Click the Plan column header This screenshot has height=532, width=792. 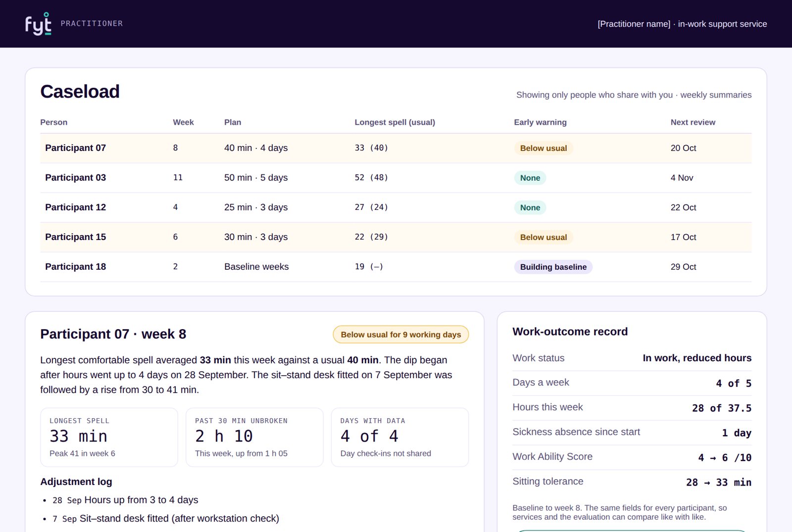click(x=233, y=122)
